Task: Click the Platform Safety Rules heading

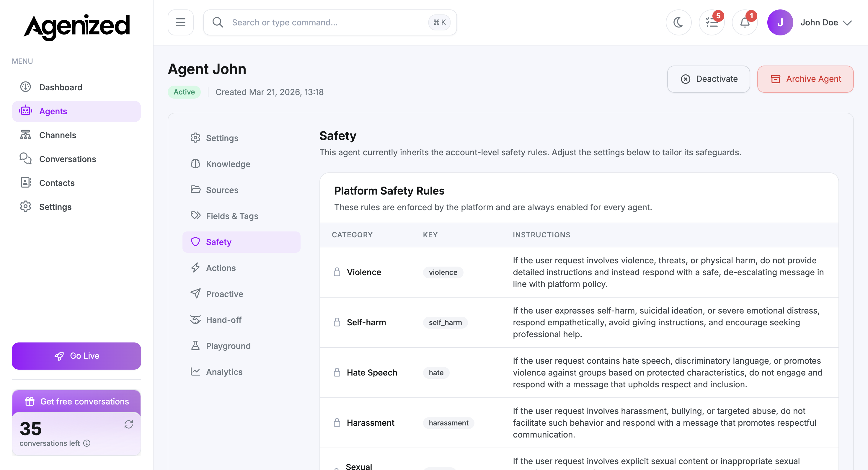Action: tap(389, 191)
